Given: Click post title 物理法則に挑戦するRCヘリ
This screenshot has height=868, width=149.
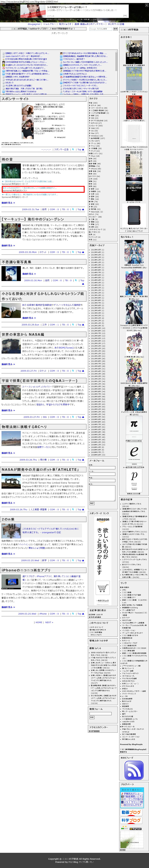Looking at the screenshot, I should [24, 427].
